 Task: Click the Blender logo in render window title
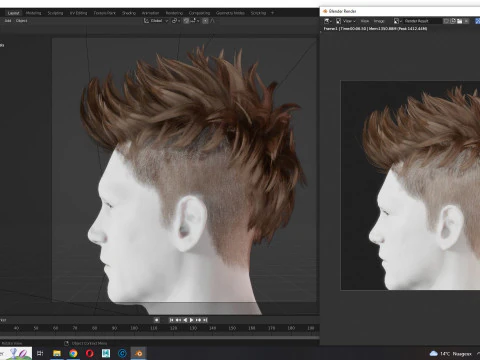tap(325, 11)
